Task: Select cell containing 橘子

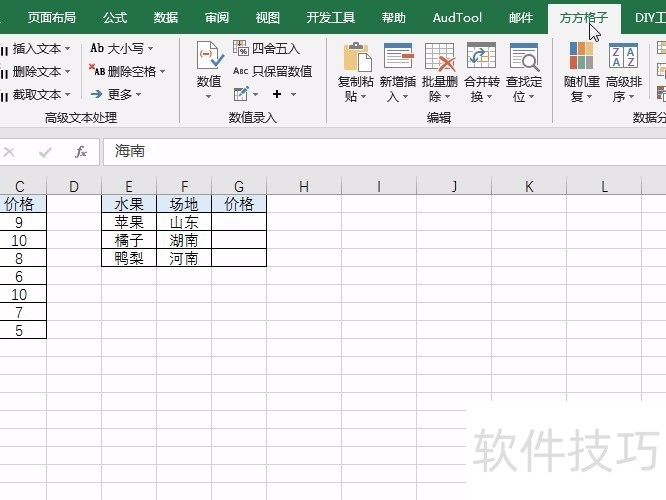Action: (129, 240)
